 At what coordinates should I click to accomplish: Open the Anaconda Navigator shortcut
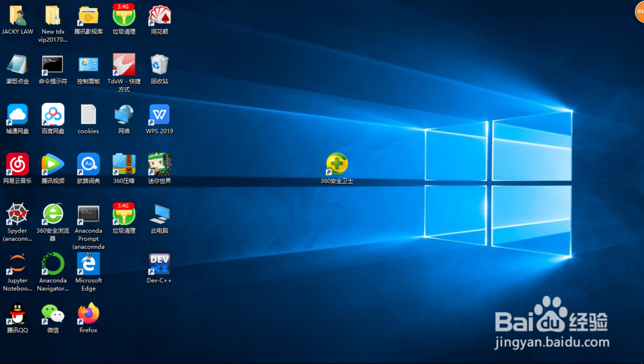pos(53,263)
